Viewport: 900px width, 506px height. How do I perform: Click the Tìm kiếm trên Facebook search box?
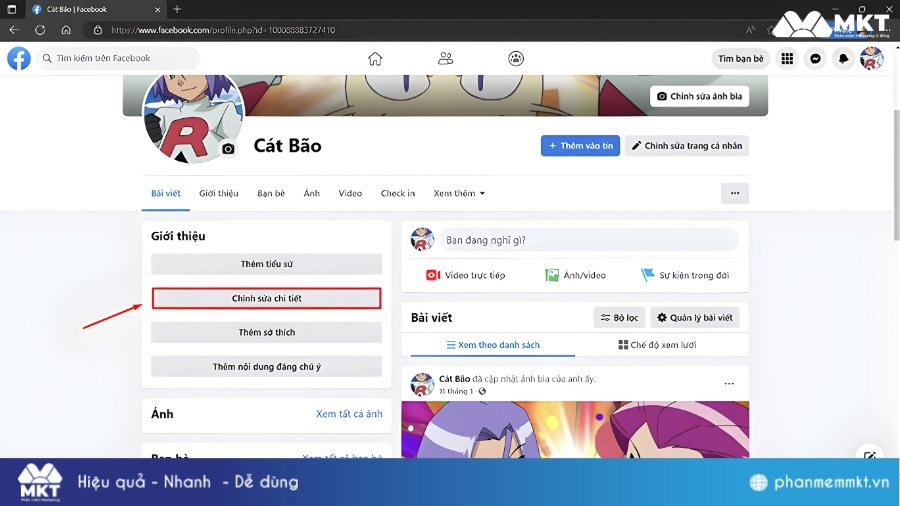point(118,59)
